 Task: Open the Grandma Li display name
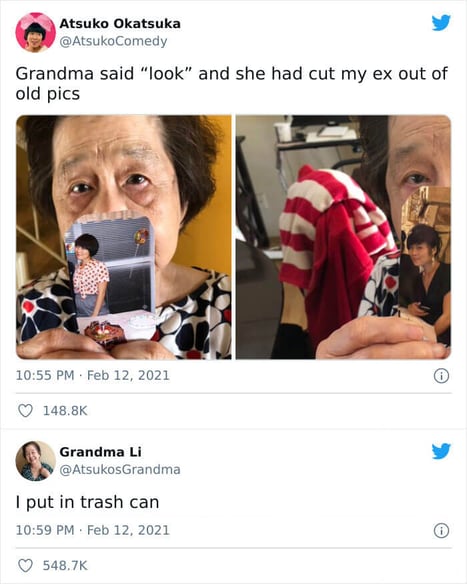pyautogui.click(x=101, y=452)
